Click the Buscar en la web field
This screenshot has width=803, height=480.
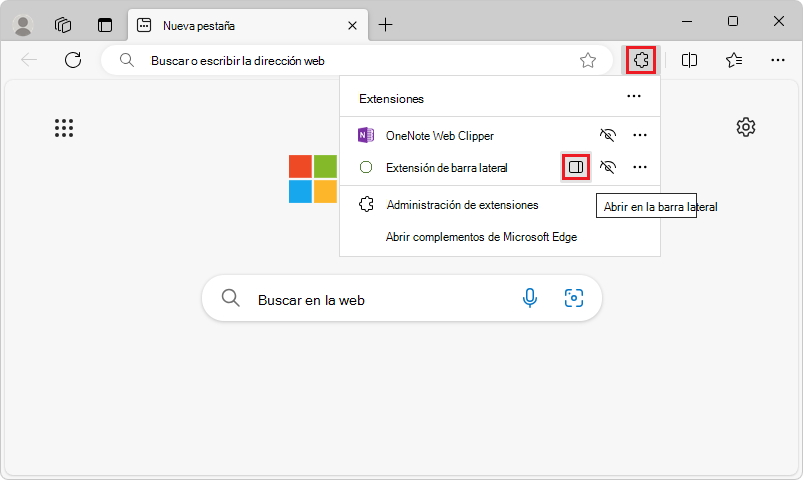pos(402,299)
